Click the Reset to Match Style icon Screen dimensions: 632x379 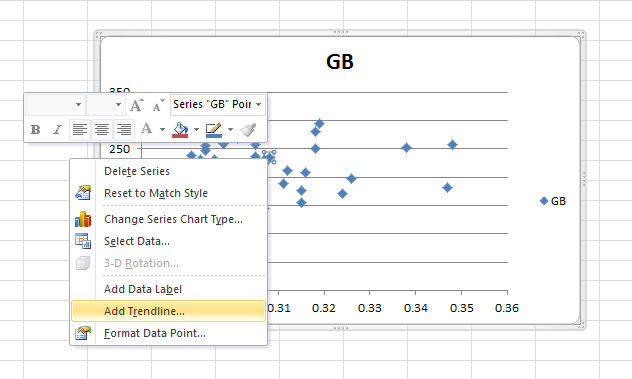point(83,193)
